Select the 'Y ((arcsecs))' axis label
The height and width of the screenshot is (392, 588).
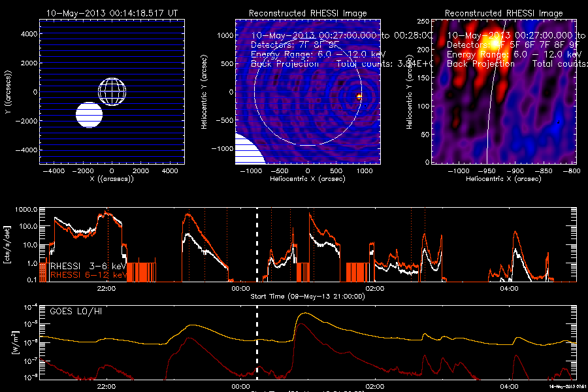(8, 92)
